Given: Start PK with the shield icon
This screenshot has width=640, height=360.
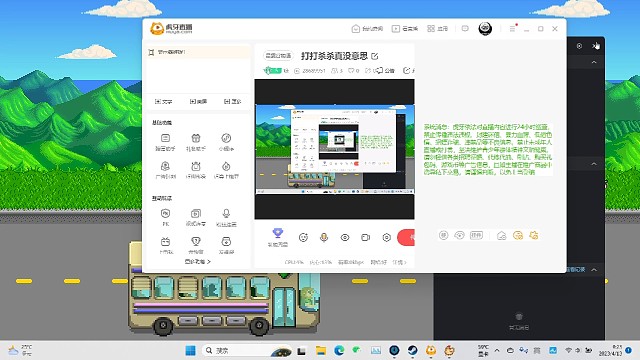Looking at the screenshot, I should pos(165,217).
